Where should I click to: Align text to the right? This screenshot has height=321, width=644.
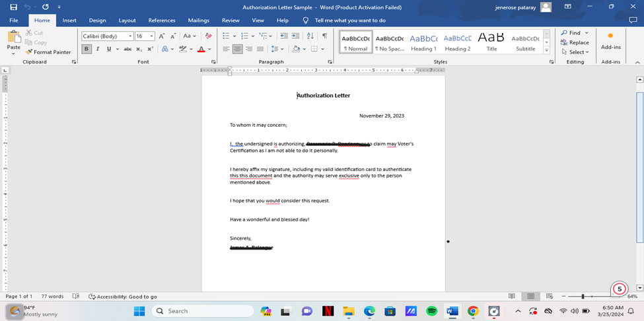[249, 49]
